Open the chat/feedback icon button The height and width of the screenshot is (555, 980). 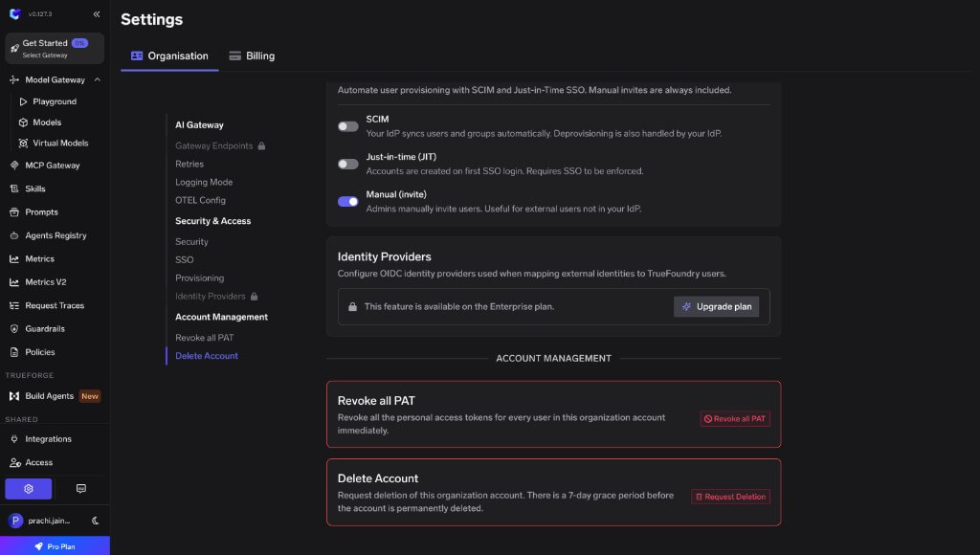click(81, 489)
